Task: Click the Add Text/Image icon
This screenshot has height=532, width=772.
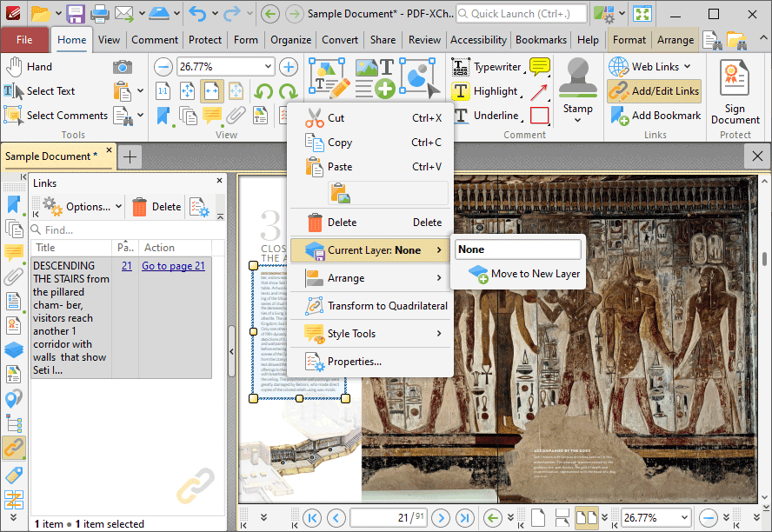Action: pyautogui.click(x=374, y=77)
